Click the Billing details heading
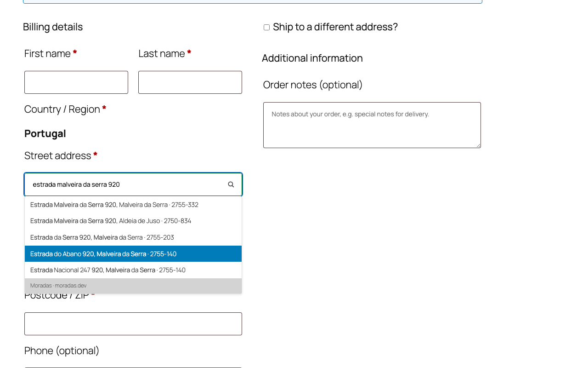588x368 pixels. tap(53, 27)
